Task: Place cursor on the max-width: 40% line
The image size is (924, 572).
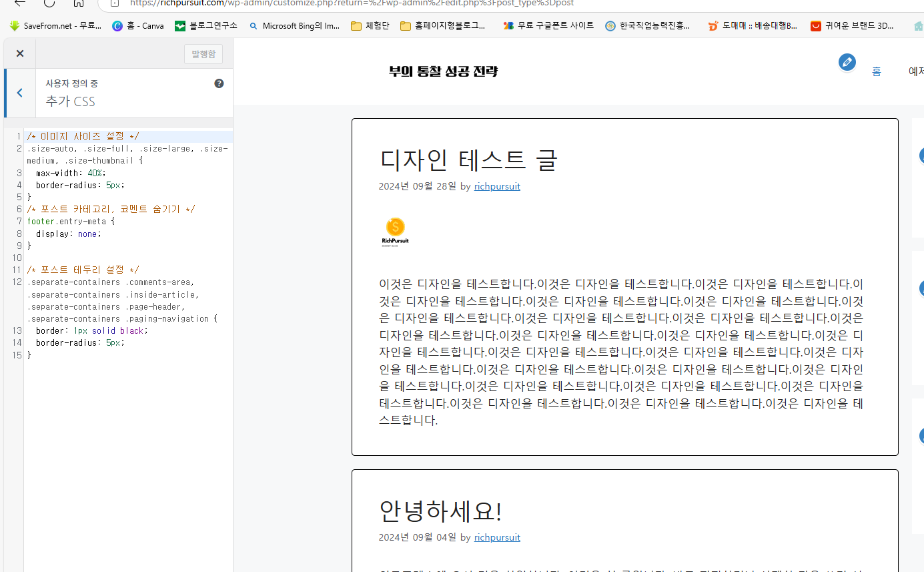Action: (71, 173)
